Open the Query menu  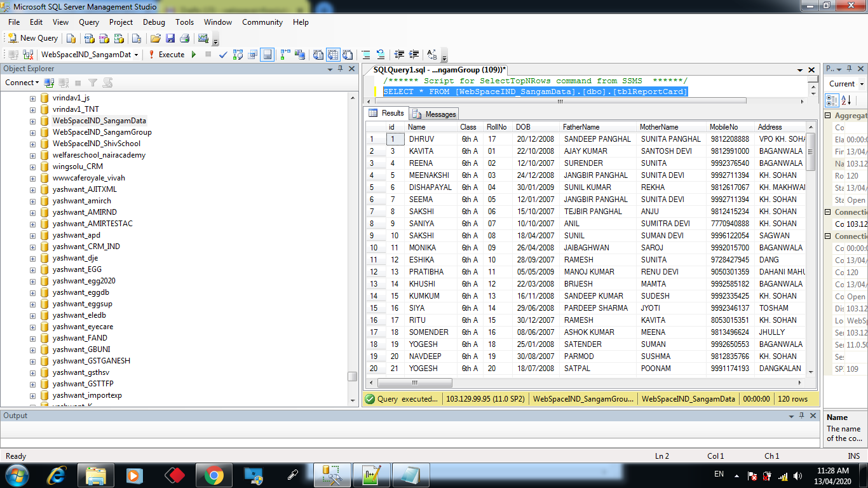coord(89,22)
